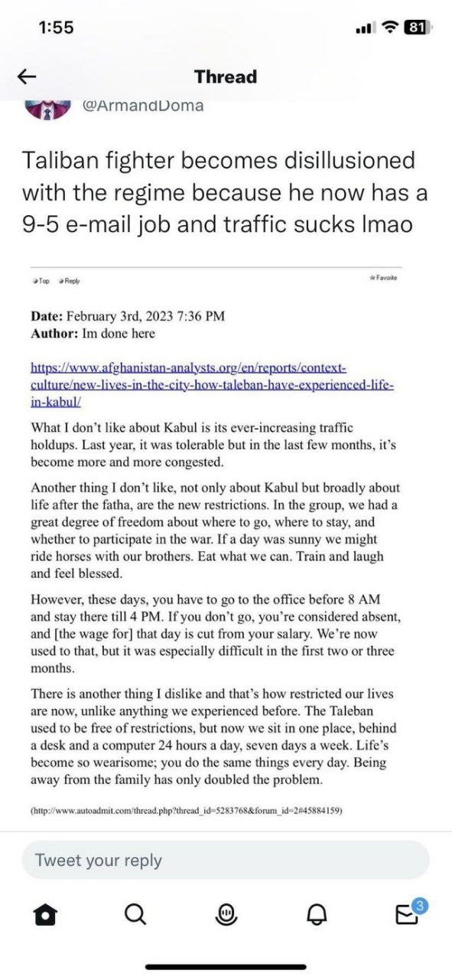Tap the 1:55 clock in status bar
452x980 pixels.
(55, 27)
